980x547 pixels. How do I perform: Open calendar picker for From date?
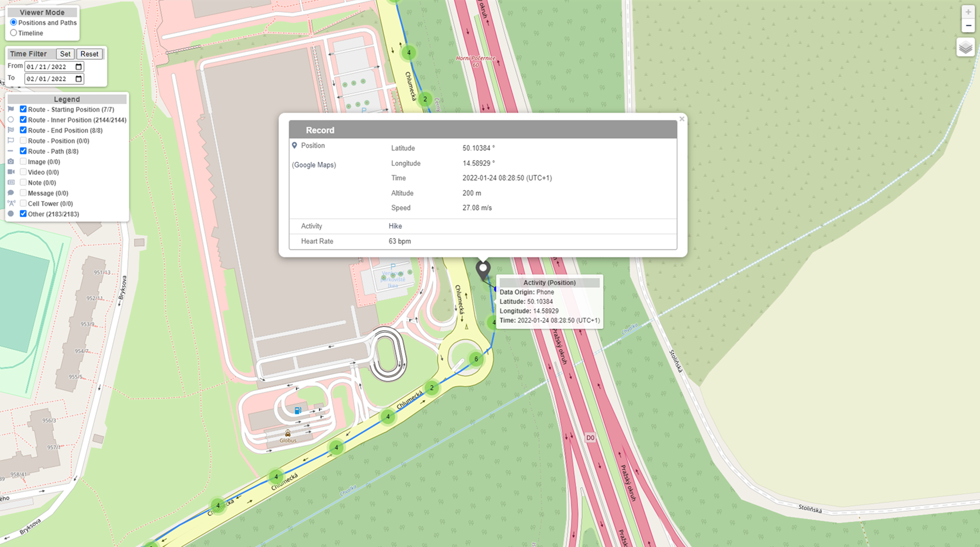[79, 67]
